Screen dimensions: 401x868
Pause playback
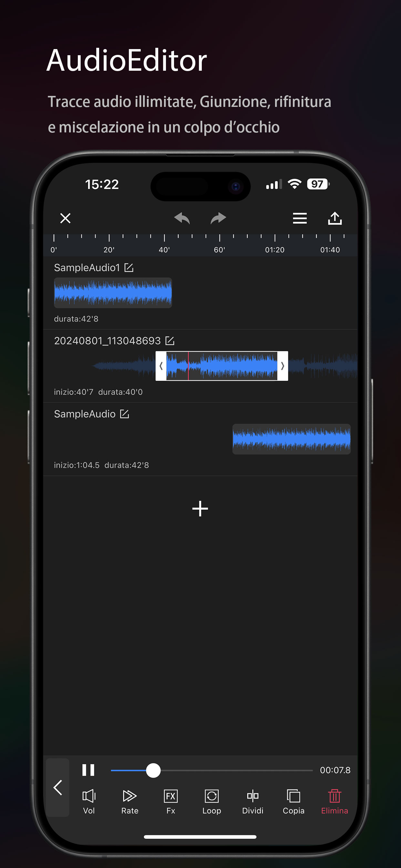pyautogui.click(x=88, y=770)
